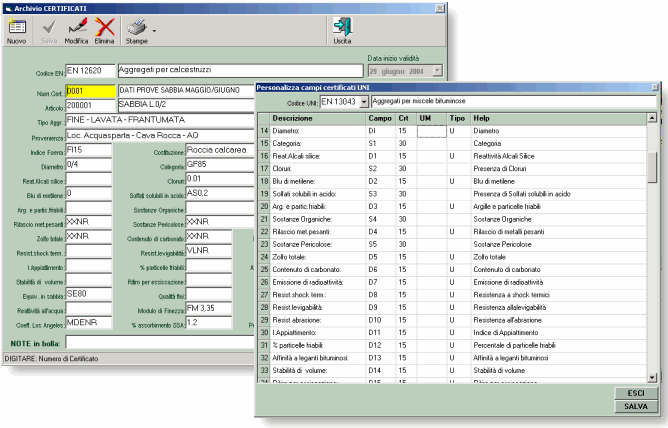The image size is (668, 428).
Task: Click the grid scrollbar up arrow
Action: coord(652,118)
